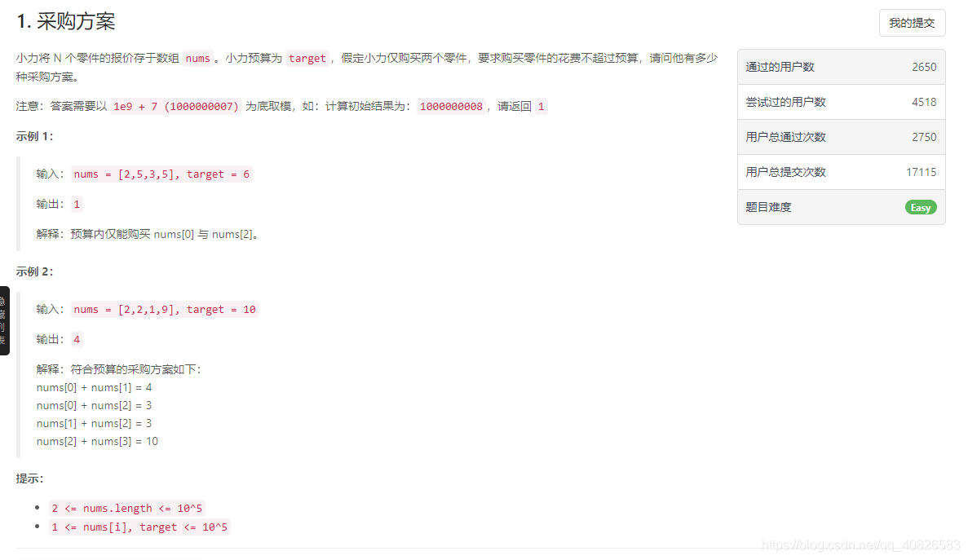Click the 用户总通过次数 statistic row
This screenshot has height=560, width=968.
(x=841, y=137)
